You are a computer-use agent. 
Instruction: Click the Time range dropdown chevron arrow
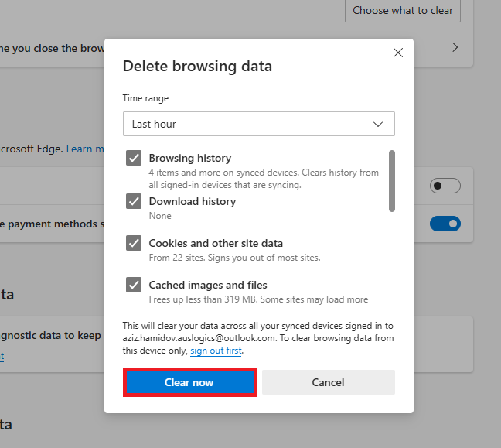pos(378,124)
